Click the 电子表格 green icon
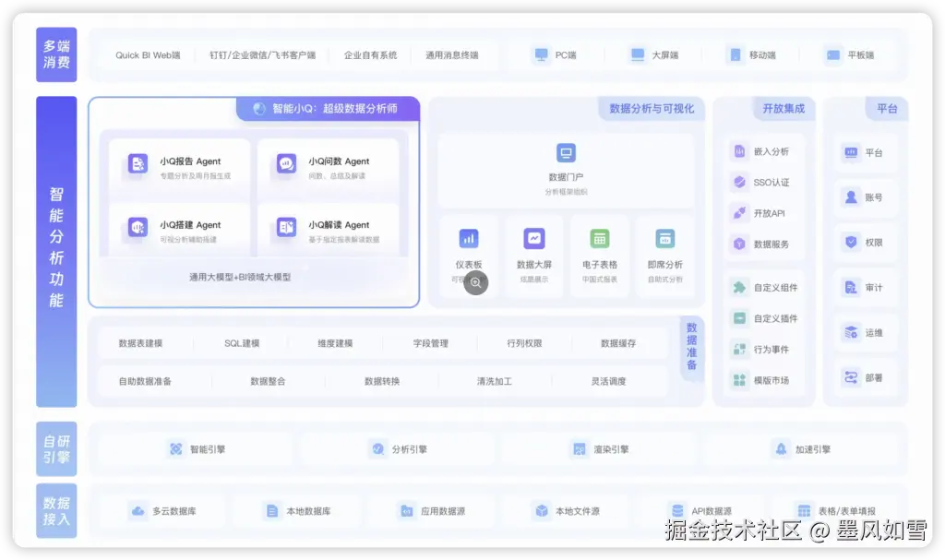945x560 pixels. (600, 239)
